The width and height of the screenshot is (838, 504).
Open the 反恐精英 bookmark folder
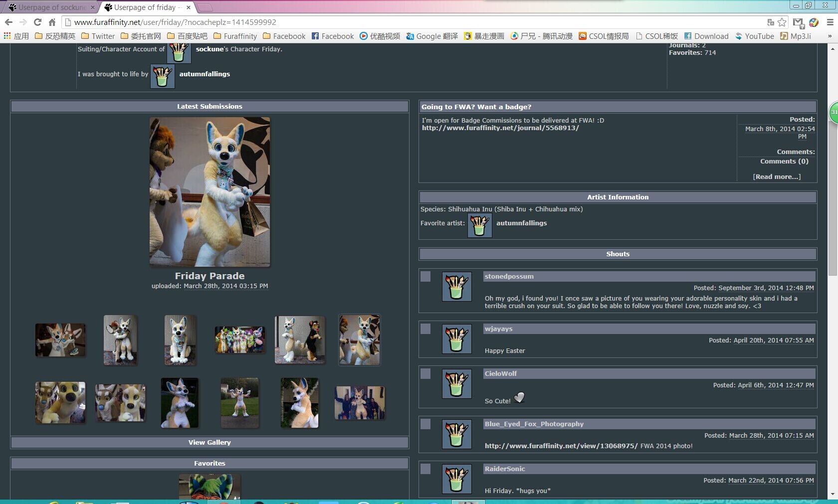point(55,36)
